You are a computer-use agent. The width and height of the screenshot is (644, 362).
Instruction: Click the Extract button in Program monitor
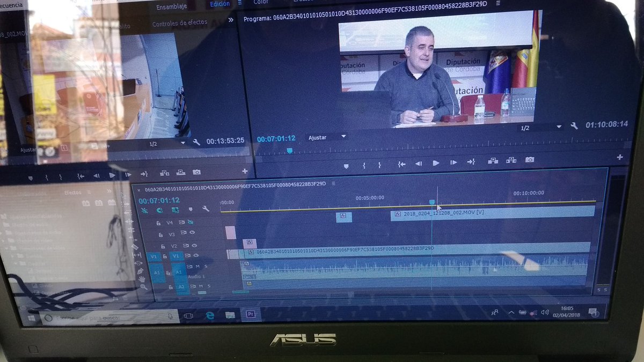511,160
